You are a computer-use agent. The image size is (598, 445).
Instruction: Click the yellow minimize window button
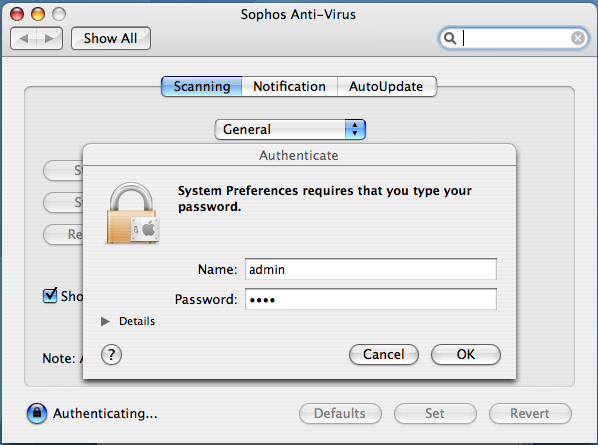click(x=38, y=14)
